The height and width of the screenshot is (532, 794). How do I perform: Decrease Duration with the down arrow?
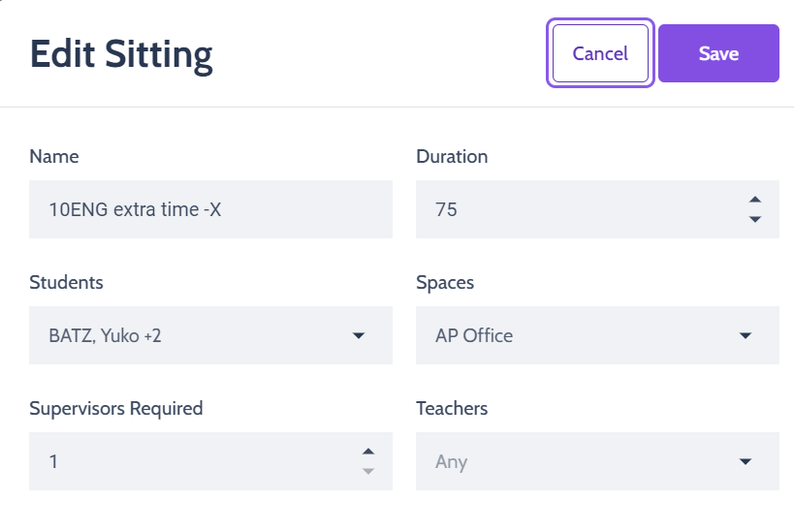(x=755, y=219)
